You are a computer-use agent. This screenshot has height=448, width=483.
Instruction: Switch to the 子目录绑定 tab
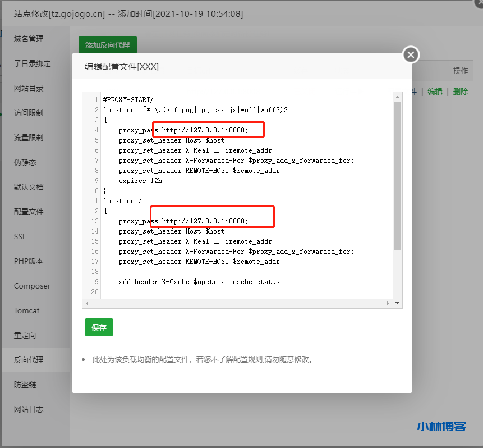[33, 63]
